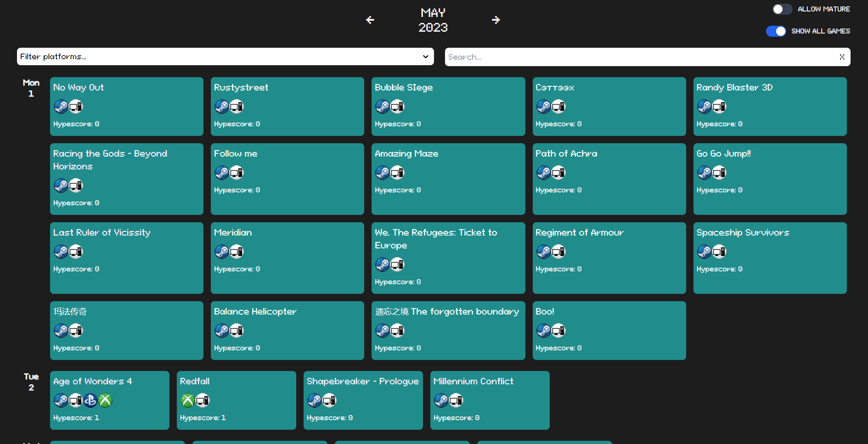Open The forgotten boundary game title
The image size is (868, 444).
447,311
